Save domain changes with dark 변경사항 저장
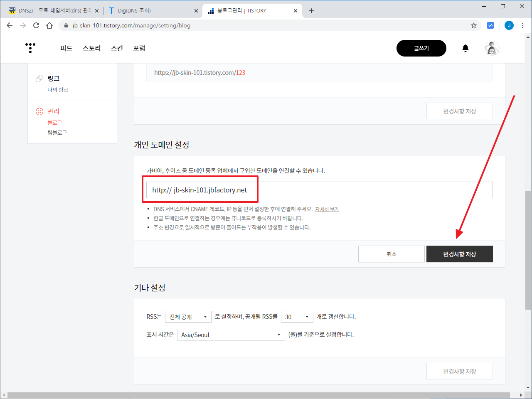Image resolution: width=532 pixels, height=399 pixels. click(460, 254)
